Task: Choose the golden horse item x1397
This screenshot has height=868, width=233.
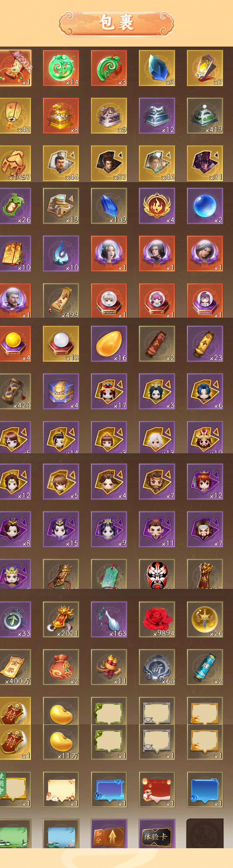Action: point(15,163)
